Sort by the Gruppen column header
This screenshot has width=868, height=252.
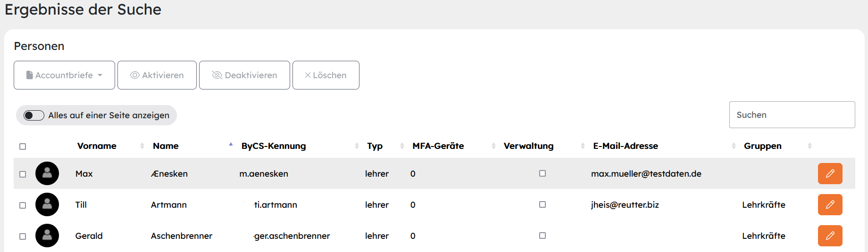763,146
